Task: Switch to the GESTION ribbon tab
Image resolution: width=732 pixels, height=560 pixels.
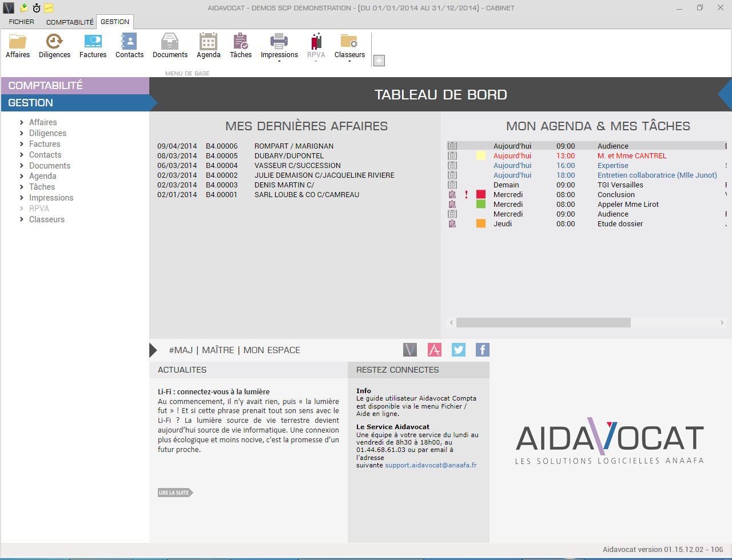Action: point(115,22)
